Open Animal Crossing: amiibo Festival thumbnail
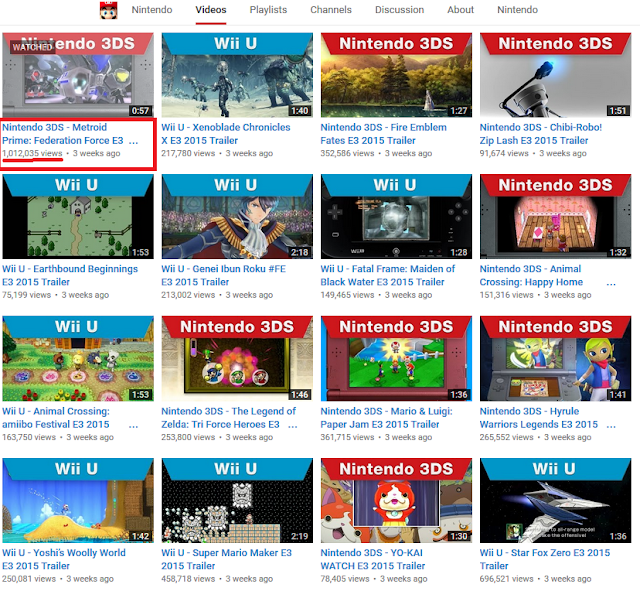640x591 pixels. [78, 359]
